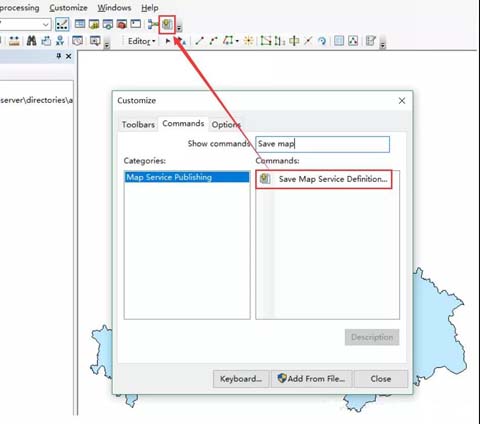
Task: Click the Add From File... button
Action: (x=311, y=379)
